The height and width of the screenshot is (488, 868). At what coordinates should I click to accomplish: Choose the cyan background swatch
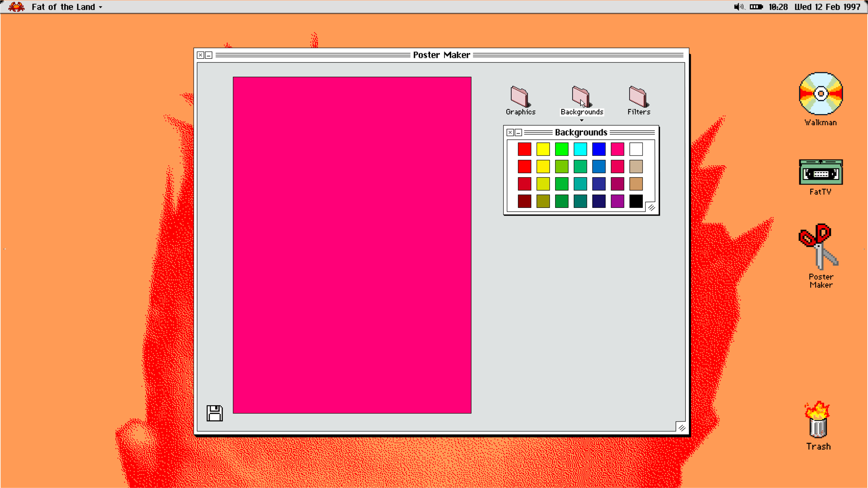pyautogui.click(x=580, y=149)
